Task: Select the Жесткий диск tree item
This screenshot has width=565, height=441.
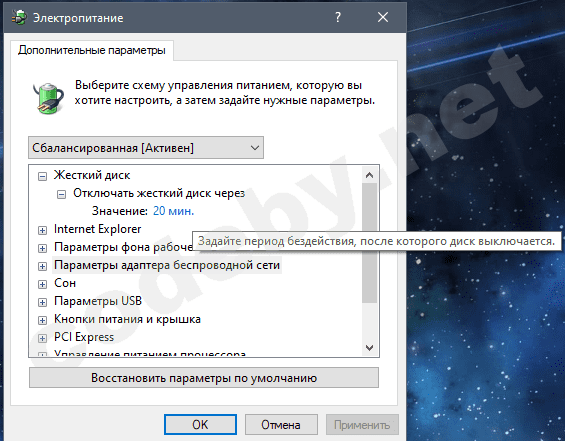Action: pyautogui.click(x=92, y=175)
